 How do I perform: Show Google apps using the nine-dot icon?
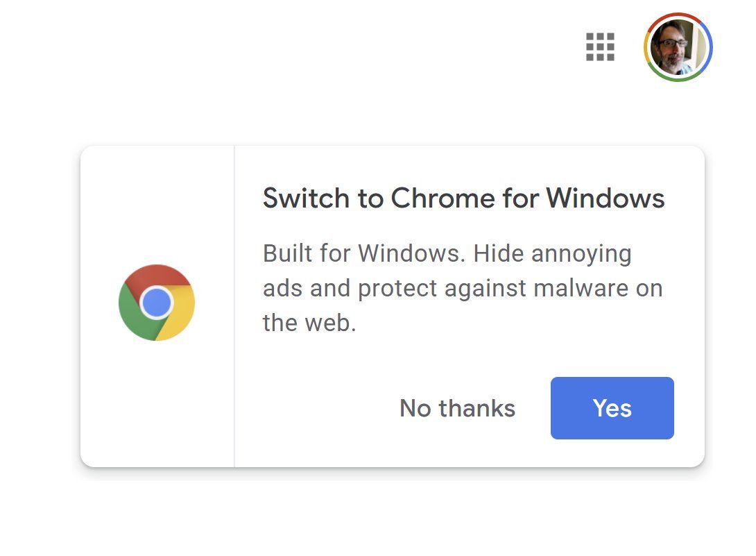tap(600, 47)
